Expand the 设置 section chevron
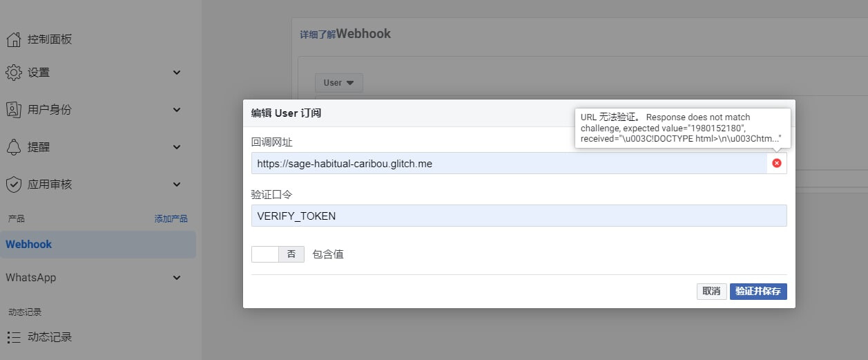The image size is (868, 360). pos(177,73)
